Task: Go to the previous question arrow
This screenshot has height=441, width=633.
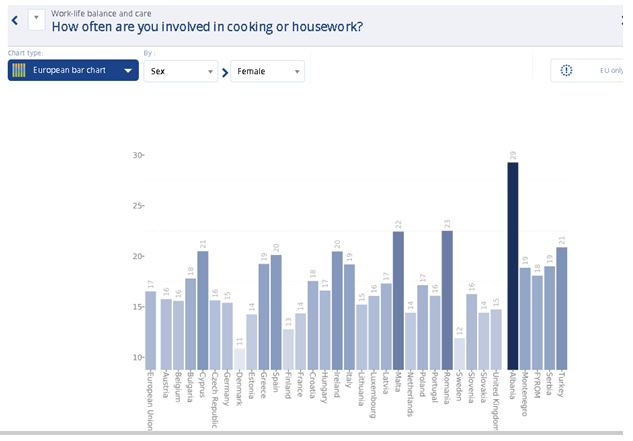Action: pos(14,20)
